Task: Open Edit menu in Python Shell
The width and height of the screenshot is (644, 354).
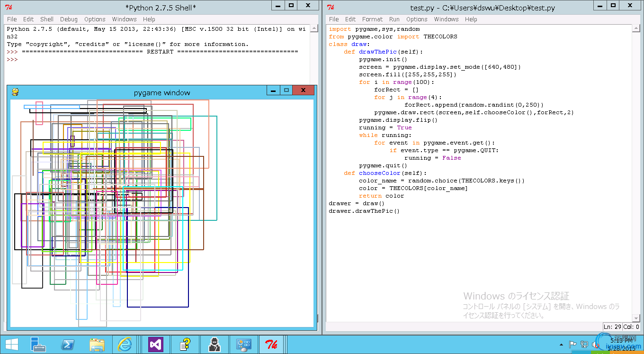Action: [x=28, y=19]
